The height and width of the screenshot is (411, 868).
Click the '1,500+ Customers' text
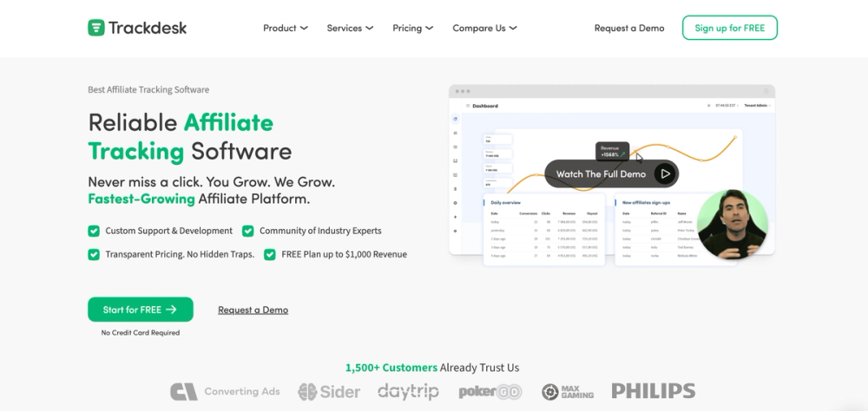[x=391, y=368]
